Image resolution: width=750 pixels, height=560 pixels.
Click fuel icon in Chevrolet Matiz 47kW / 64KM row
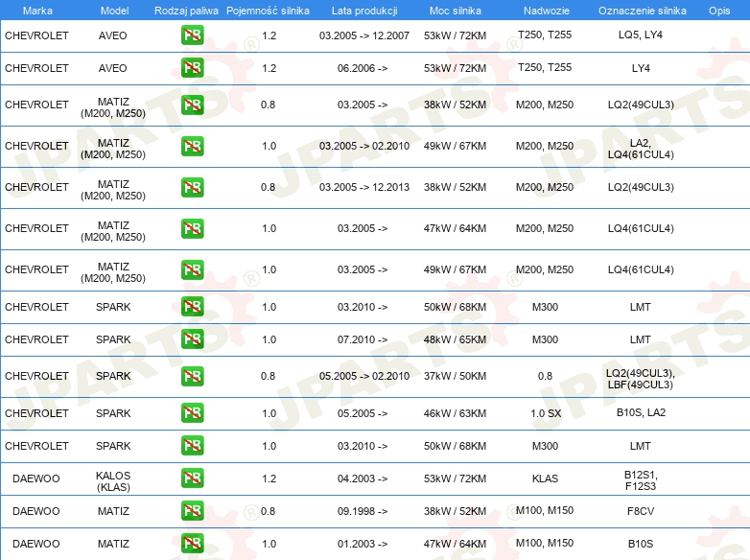coord(192,228)
